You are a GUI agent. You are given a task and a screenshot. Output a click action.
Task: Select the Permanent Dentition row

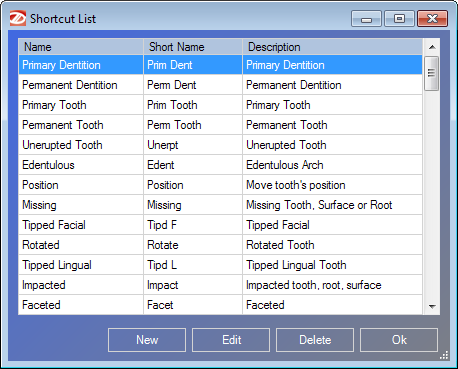(x=220, y=85)
